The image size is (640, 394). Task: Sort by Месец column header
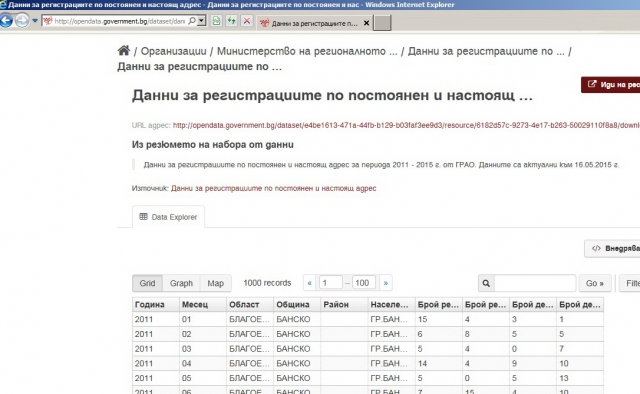point(203,305)
